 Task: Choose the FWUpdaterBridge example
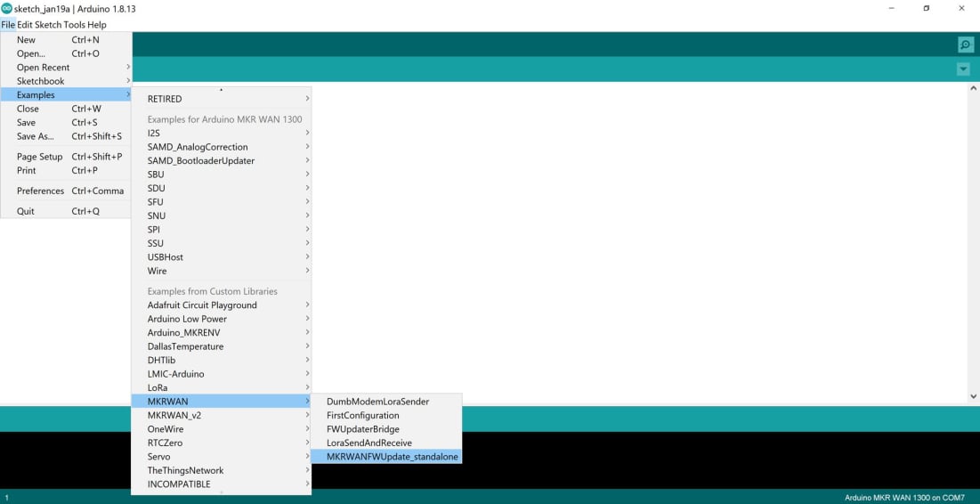362,429
